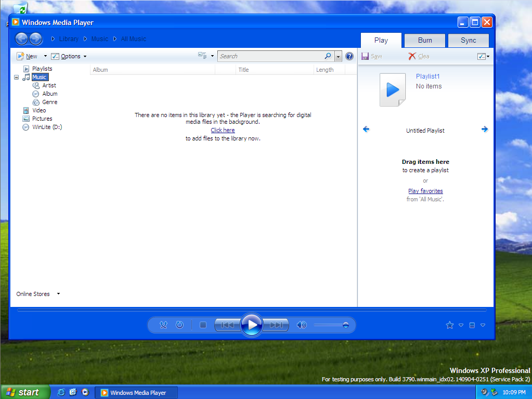This screenshot has width=532, height=399.
Task: Click the seek progress bar
Action: (x=252, y=310)
